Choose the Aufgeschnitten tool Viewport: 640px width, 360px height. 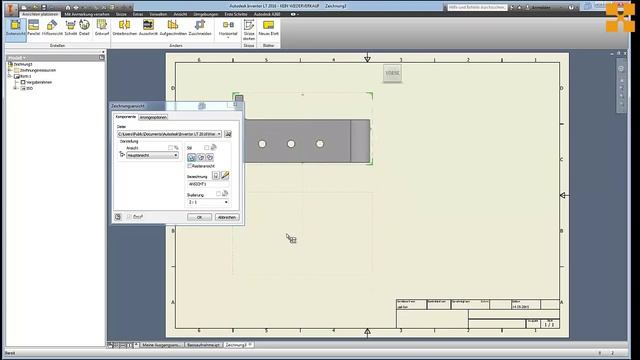coord(173,29)
